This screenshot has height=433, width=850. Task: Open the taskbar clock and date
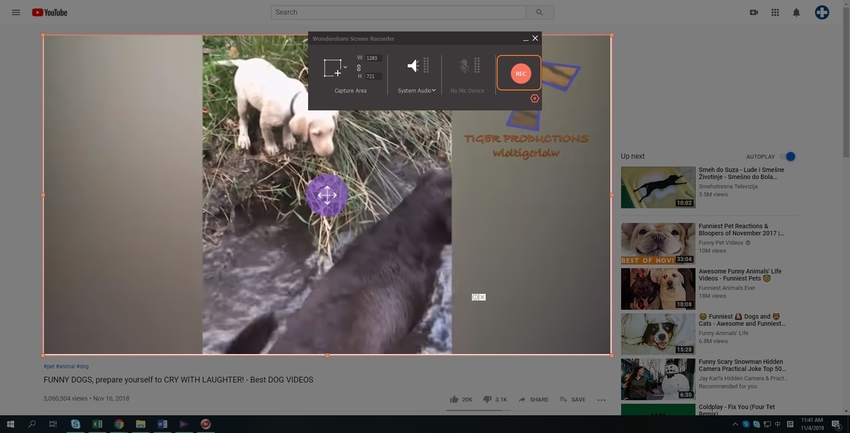click(x=812, y=424)
